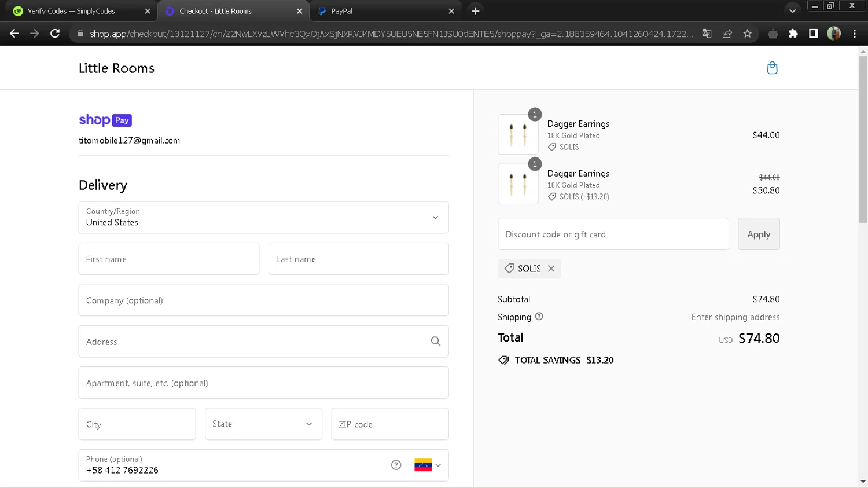Open the Chrome profile avatar

point(834,34)
